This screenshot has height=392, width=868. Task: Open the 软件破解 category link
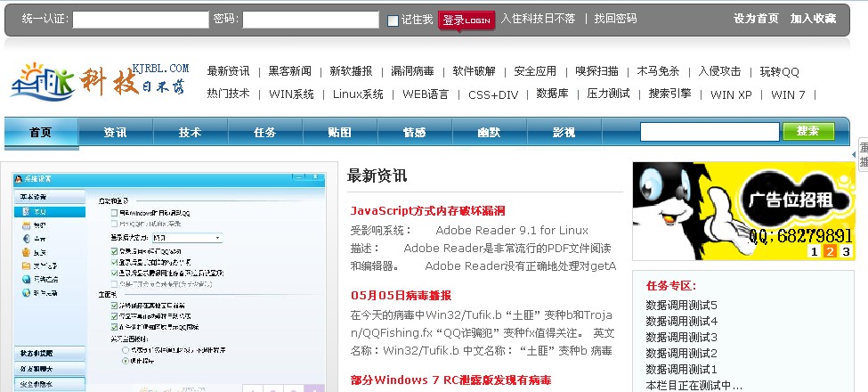pos(474,71)
